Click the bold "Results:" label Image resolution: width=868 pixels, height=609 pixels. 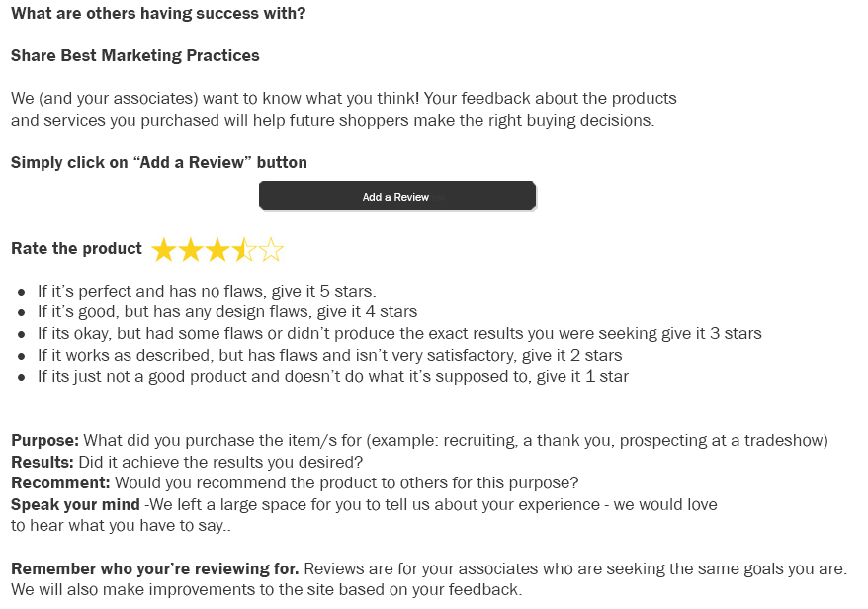42,462
